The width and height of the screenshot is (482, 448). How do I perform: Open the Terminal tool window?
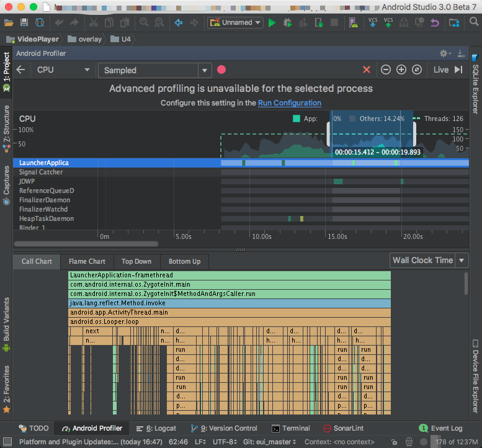[x=291, y=428]
